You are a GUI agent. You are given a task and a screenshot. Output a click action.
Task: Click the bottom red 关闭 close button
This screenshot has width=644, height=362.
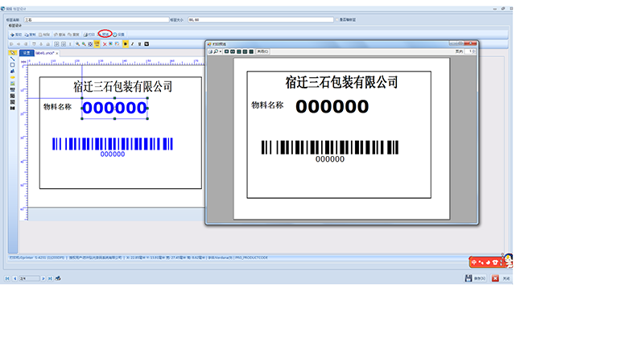point(501,278)
